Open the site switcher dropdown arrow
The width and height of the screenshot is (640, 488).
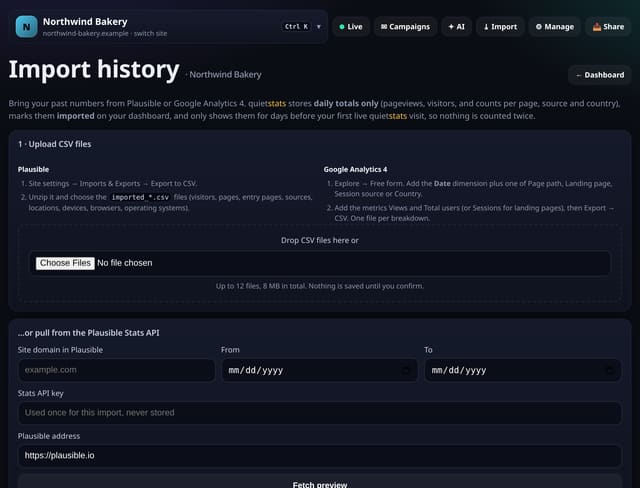[319, 27]
